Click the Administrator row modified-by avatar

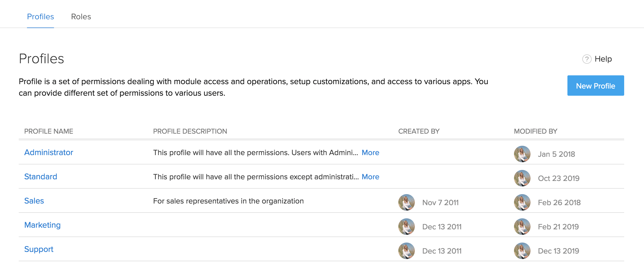pyautogui.click(x=522, y=154)
